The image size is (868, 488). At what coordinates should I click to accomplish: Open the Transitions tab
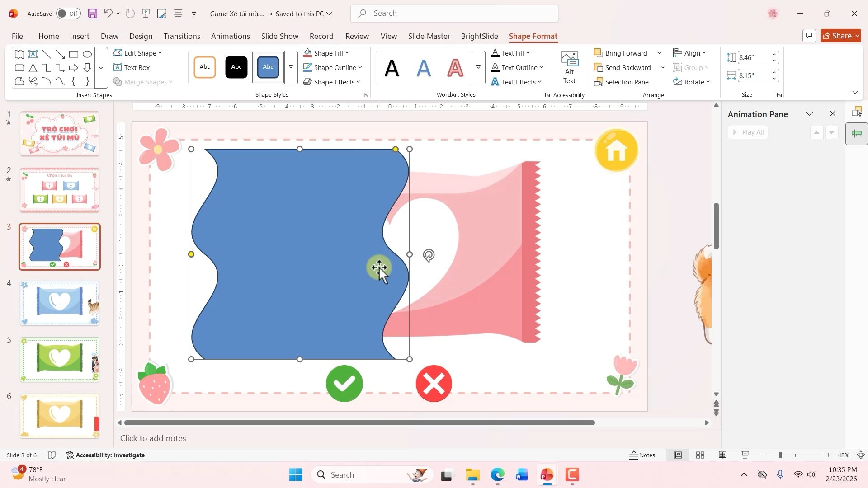(x=182, y=36)
